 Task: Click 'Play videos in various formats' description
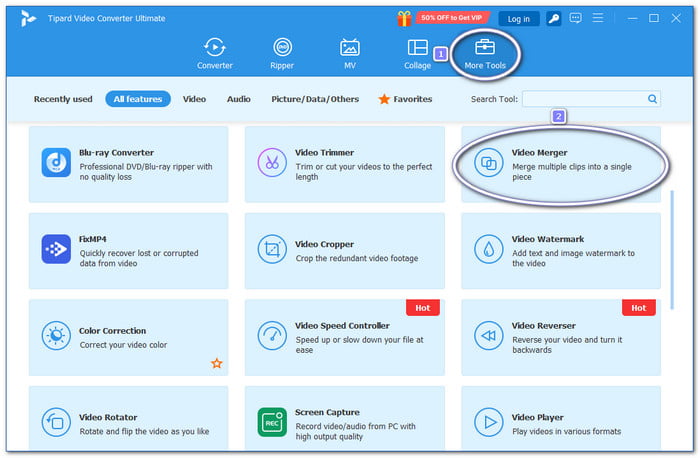(567, 432)
